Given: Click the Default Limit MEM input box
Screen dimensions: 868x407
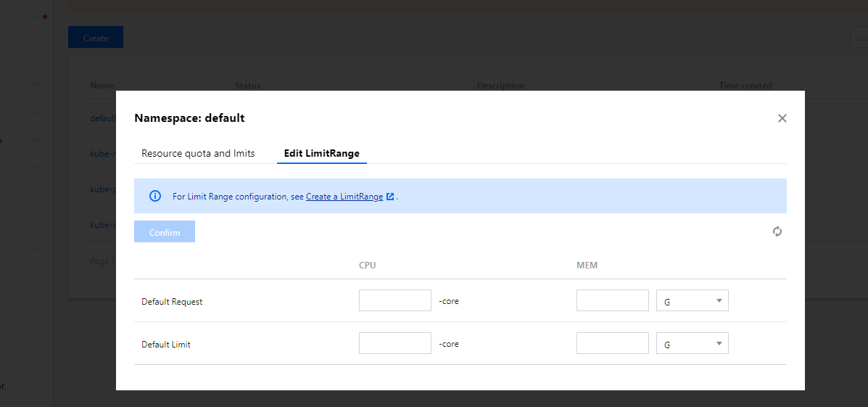Looking at the screenshot, I should coord(612,344).
